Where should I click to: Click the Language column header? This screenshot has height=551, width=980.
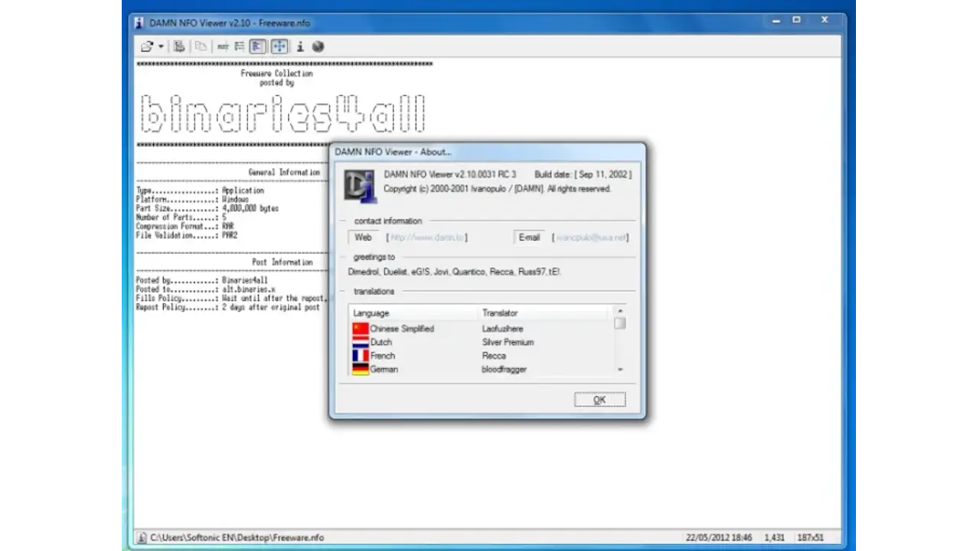413,313
